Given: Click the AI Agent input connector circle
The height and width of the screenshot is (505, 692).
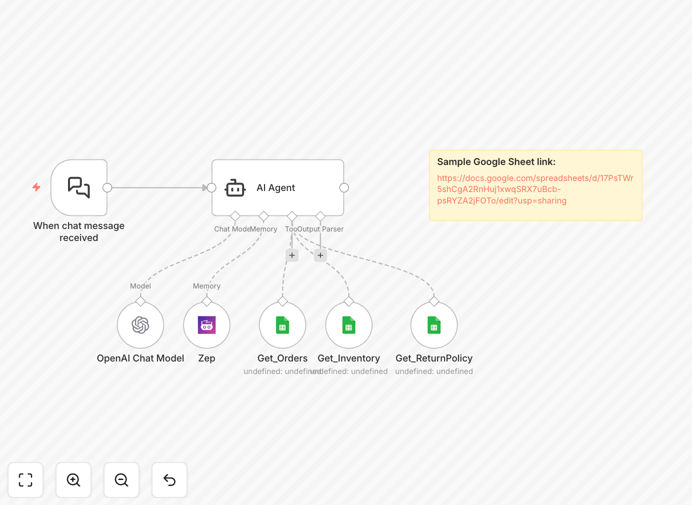Looking at the screenshot, I should point(211,188).
